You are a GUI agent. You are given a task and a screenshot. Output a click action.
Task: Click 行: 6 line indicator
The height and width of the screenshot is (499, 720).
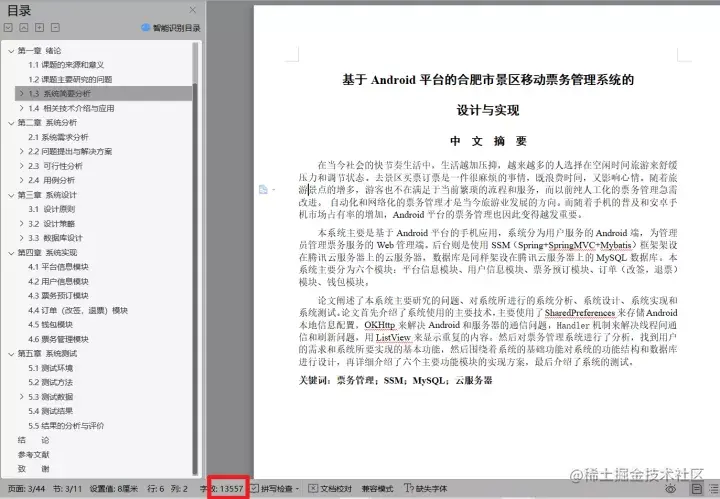(155, 489)
